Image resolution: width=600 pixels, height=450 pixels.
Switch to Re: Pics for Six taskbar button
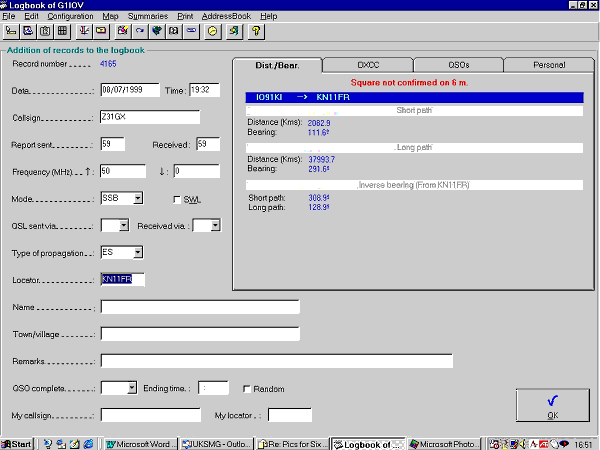pos(292,444)
